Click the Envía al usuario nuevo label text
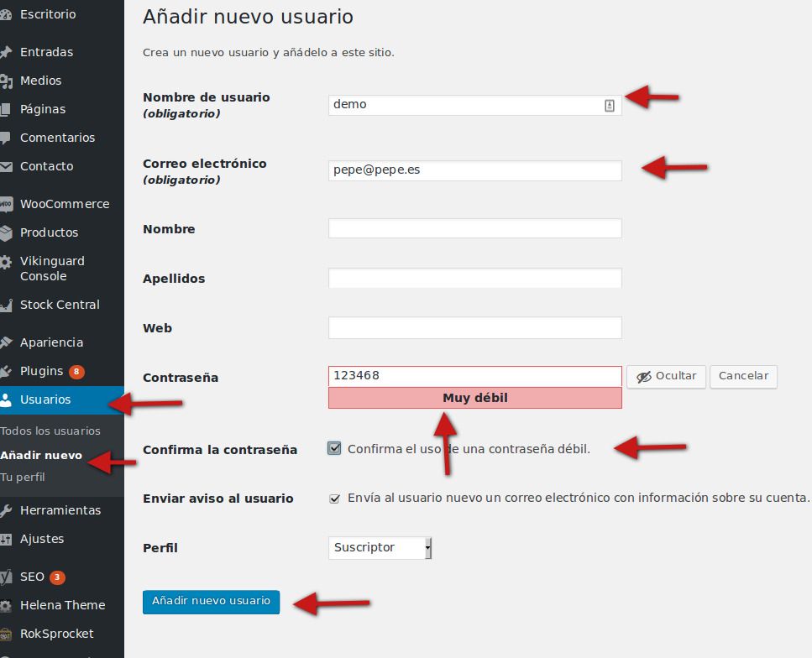This screenshot has height=658, width=812. [x=579, y=498]
